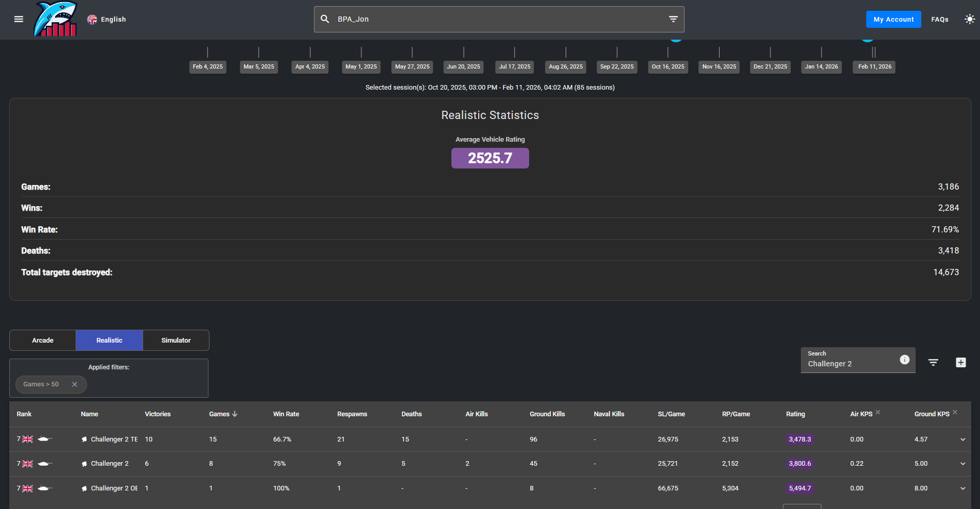
Task: Click the My Account button
Action: point(893,20)
